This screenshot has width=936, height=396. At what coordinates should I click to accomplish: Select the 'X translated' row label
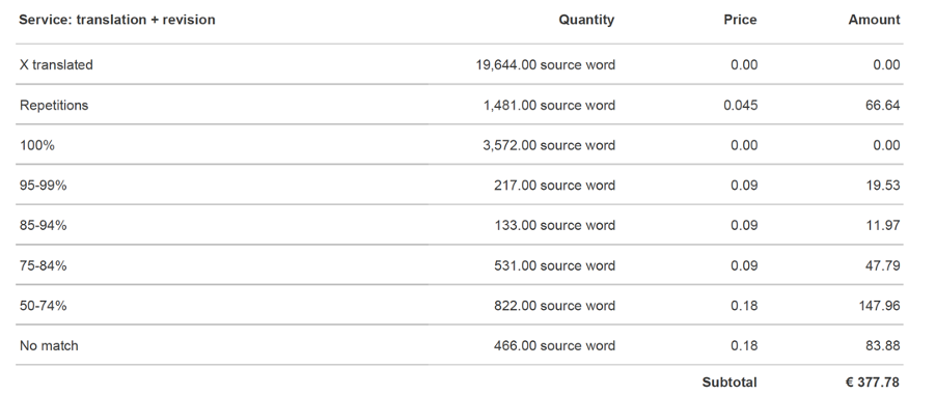coord(56,65)
